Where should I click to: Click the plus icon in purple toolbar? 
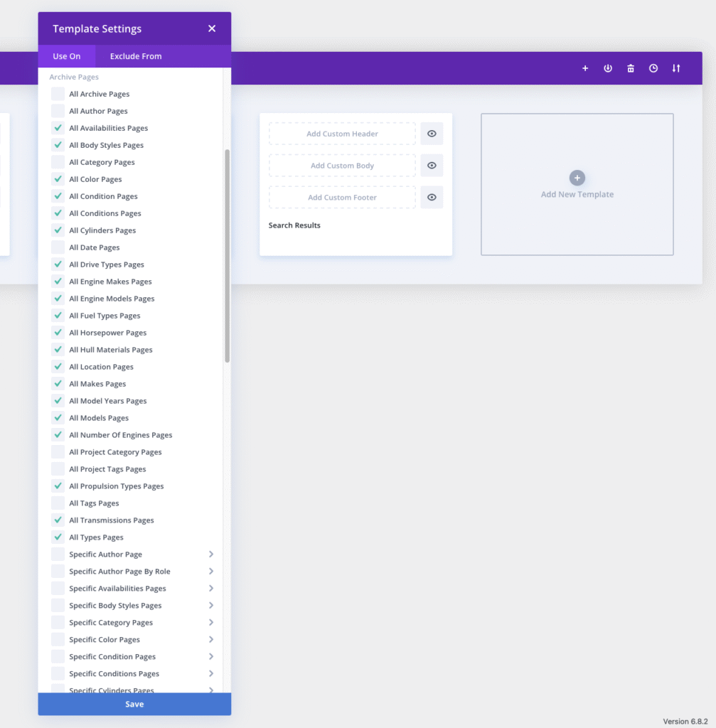click(x=585, y=68)
